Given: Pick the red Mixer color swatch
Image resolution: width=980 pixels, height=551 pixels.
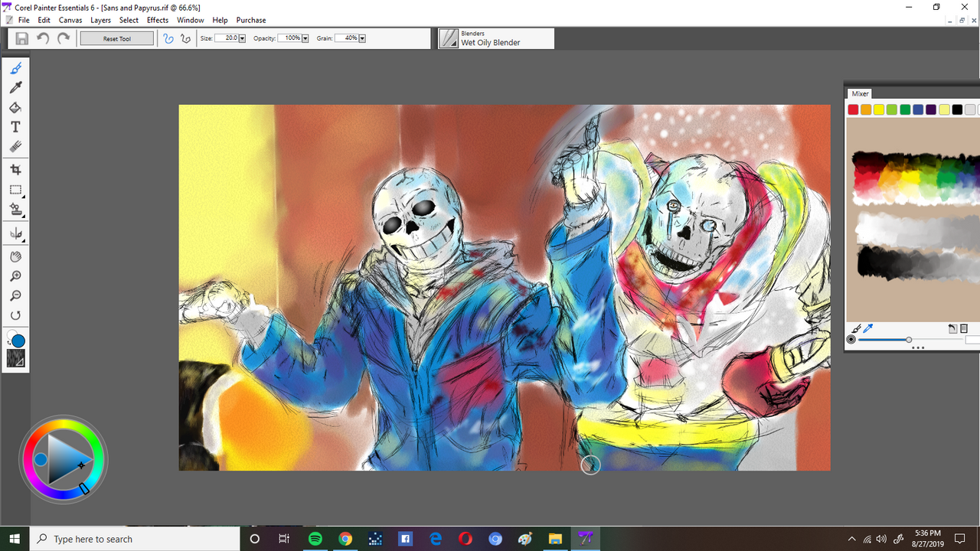Looking at the screenshot, I should [x=854, y=110].
